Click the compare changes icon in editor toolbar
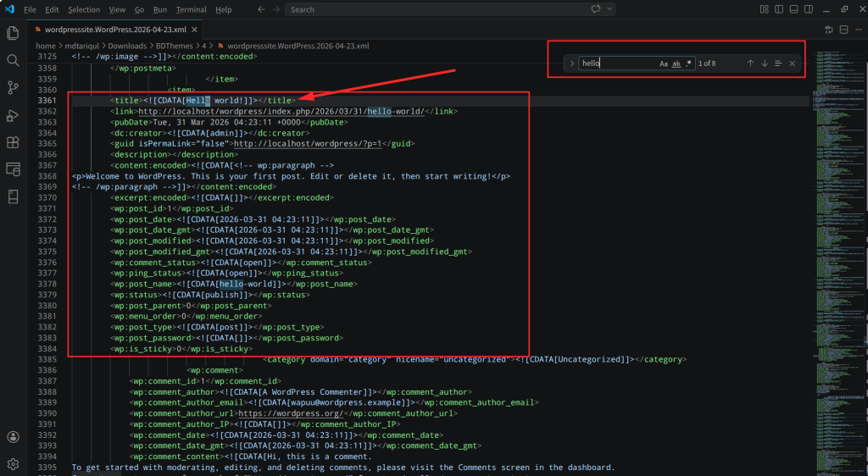 tap(829, 30)
